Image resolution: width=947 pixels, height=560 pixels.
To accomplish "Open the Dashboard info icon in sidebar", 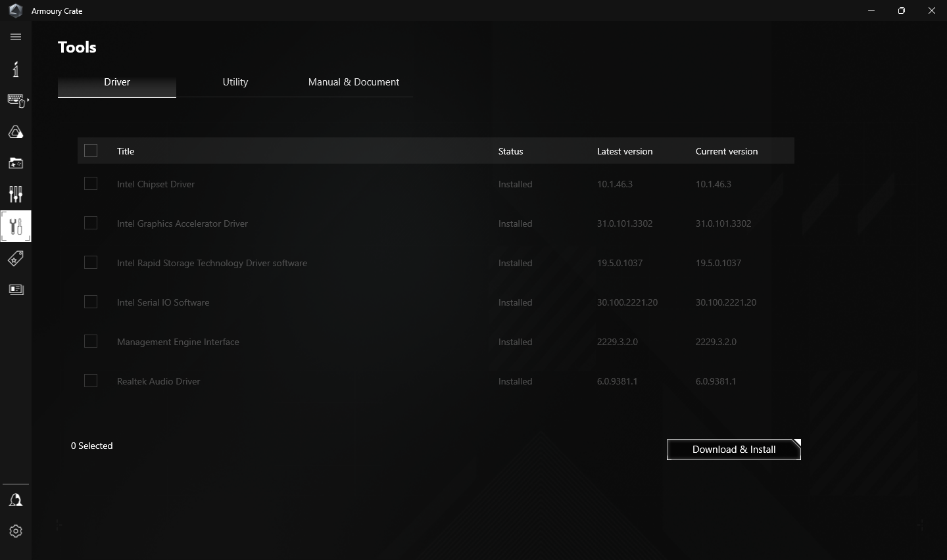I will pos(16,69).
